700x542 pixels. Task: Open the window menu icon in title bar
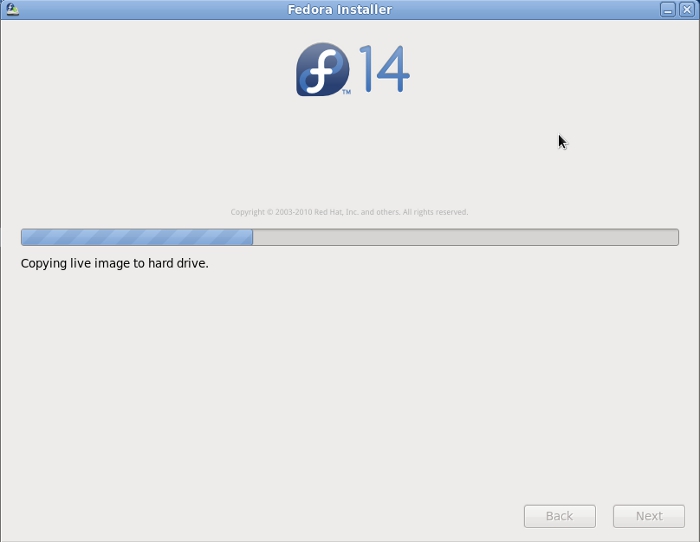tap(12, 9)
